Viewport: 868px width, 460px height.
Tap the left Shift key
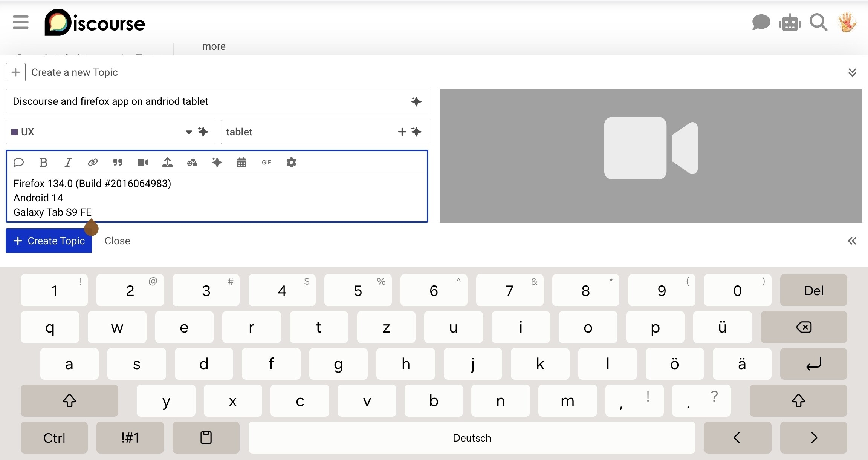(69, 400)
